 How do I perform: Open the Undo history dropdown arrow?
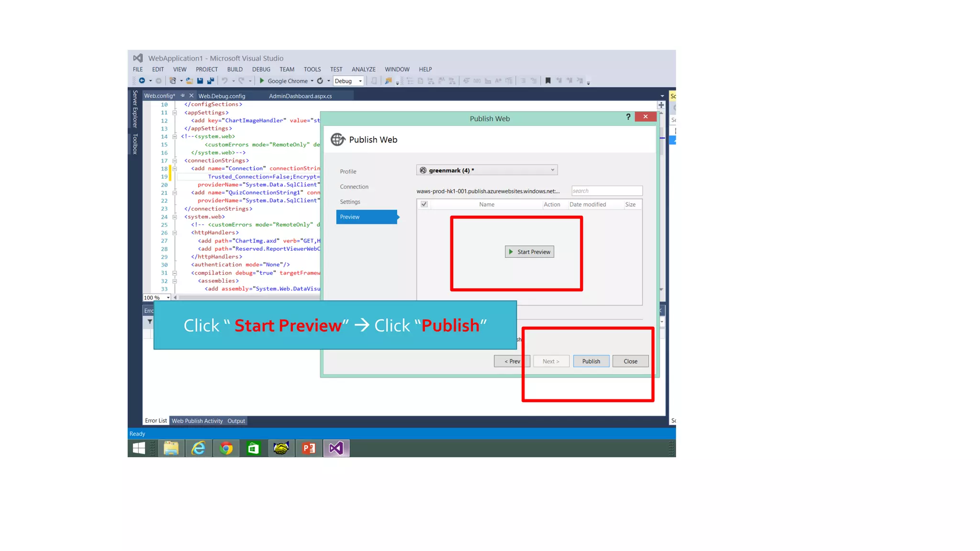(234, 81)
